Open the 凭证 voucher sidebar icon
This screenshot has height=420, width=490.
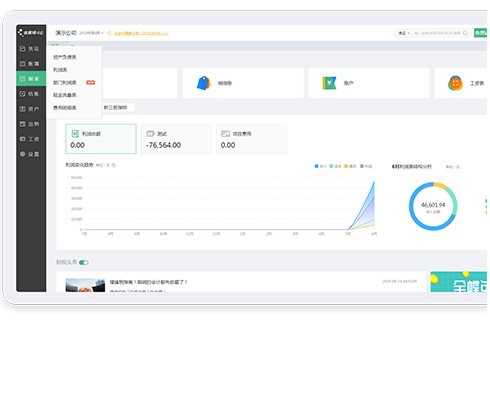[23, 49]
